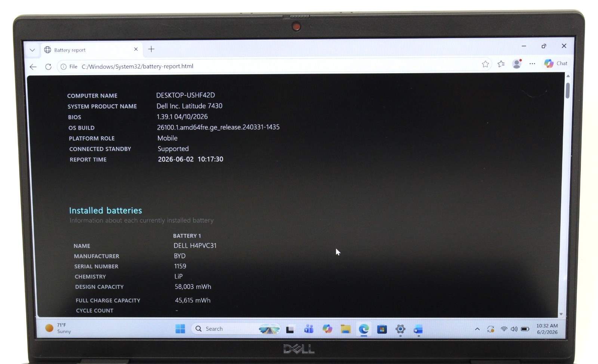
Task: Click the OS build value 26100.1.amd64fre
Action: [218, 127]
